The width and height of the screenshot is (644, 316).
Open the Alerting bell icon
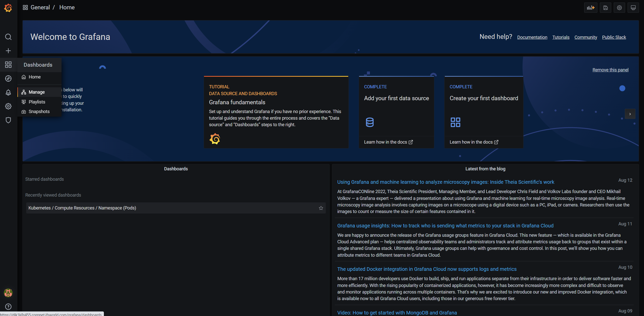(x=8, y=92)
